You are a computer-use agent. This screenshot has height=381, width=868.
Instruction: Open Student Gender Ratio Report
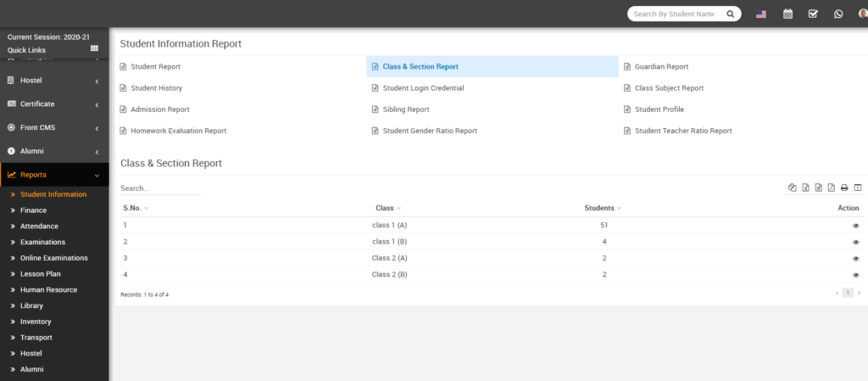pos(430,132)
